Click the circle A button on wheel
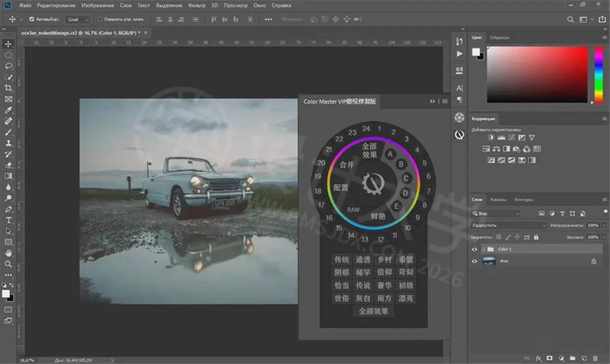This screenshot has width=610, height=364. point(390,154)
